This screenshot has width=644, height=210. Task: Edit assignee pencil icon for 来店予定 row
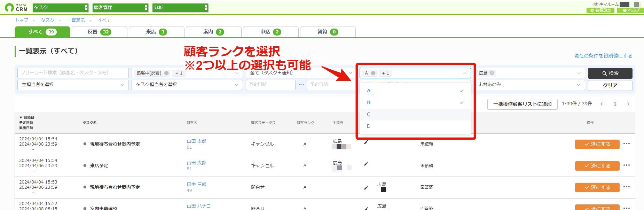pyautogui.click(x=366, y=164)
